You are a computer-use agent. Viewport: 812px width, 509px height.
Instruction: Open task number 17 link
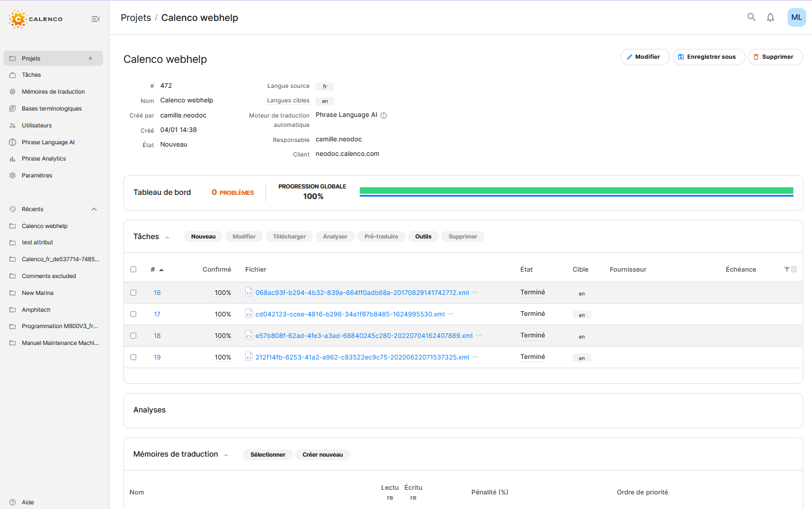(157, 314)
